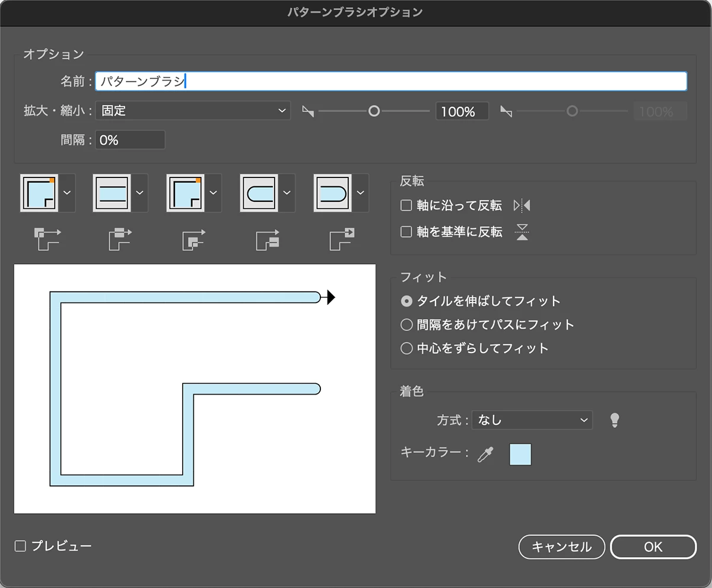Screen dimensions: 712x588
Task: Open the 方式 colorization method dropdown
Action: click(x=532, y=420)
